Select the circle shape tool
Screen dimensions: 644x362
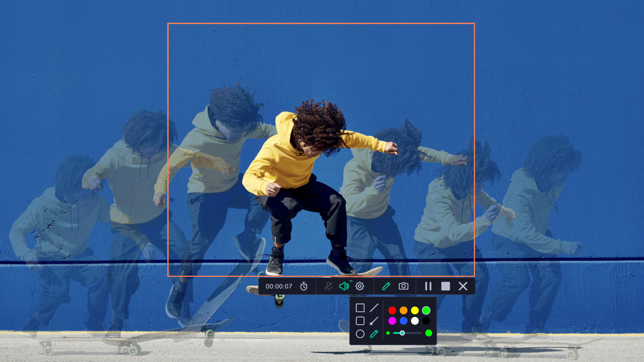[x=360, y=334]
